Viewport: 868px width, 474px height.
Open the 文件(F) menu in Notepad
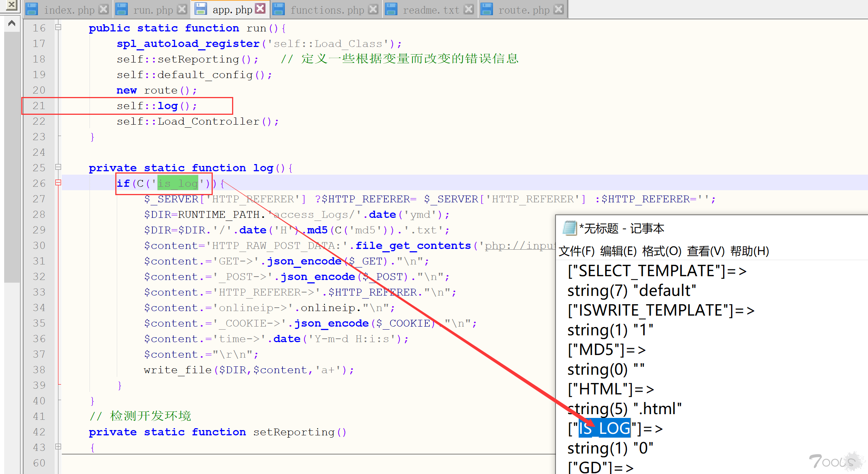(577, 251)
